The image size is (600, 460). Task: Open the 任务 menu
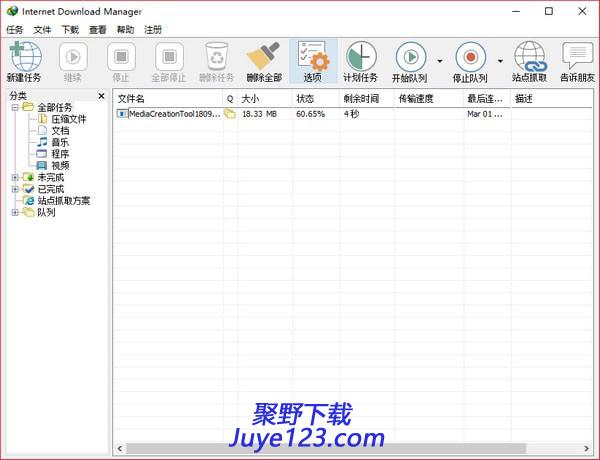(x=15, y=29)
